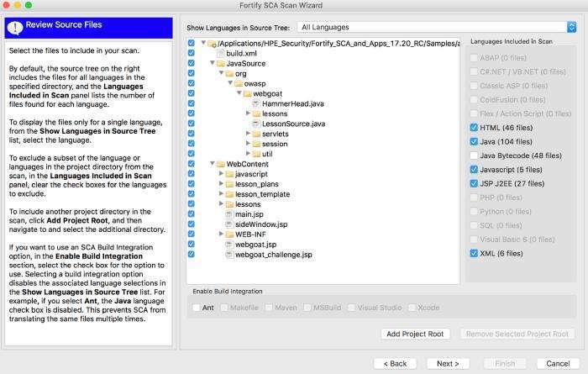Expand the util tree node
The height and width of the screenshot is (374, 588).
[248, 154]
